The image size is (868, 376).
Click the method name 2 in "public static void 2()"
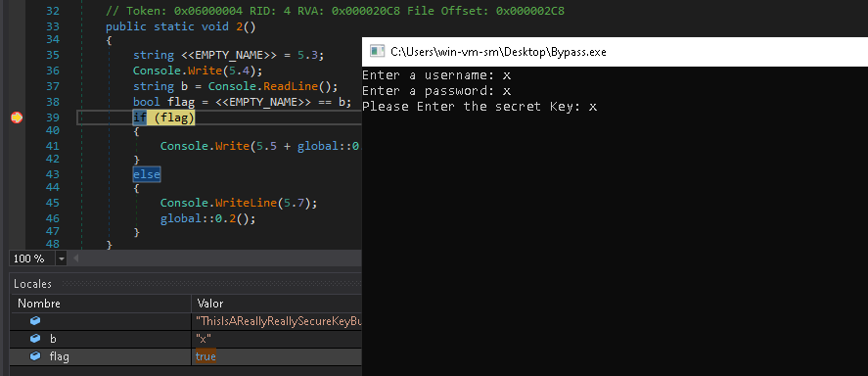tap(239, 26)
